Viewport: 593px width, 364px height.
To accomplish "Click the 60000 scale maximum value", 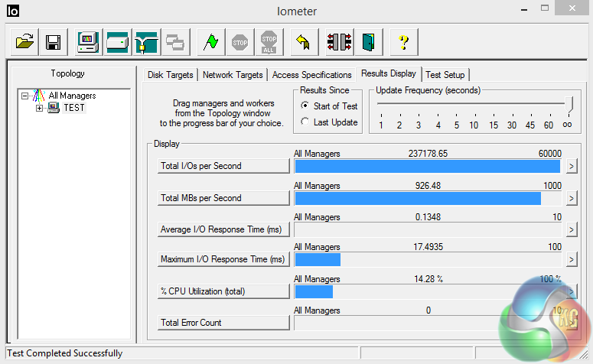I will coord(550,154).
